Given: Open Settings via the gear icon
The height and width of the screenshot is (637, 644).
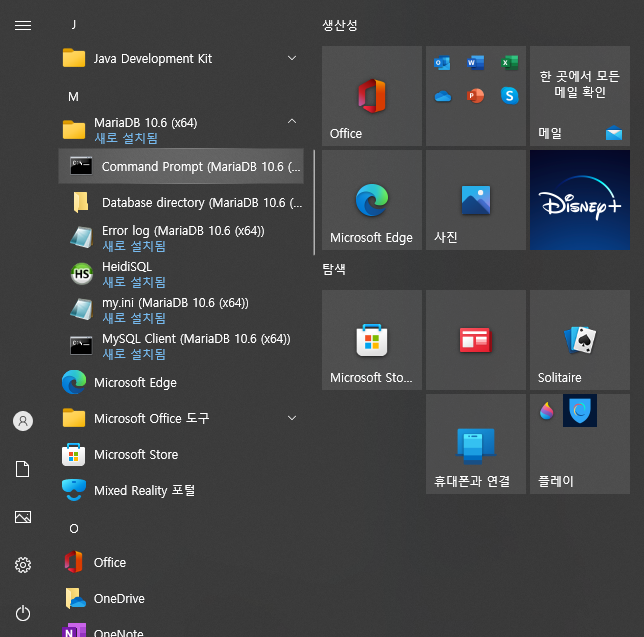Looking at the screenshot, I should click(x=23, y=565).
